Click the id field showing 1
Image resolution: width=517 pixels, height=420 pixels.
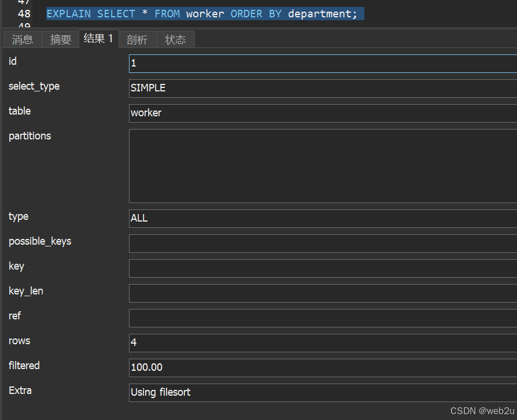[323, 64]
